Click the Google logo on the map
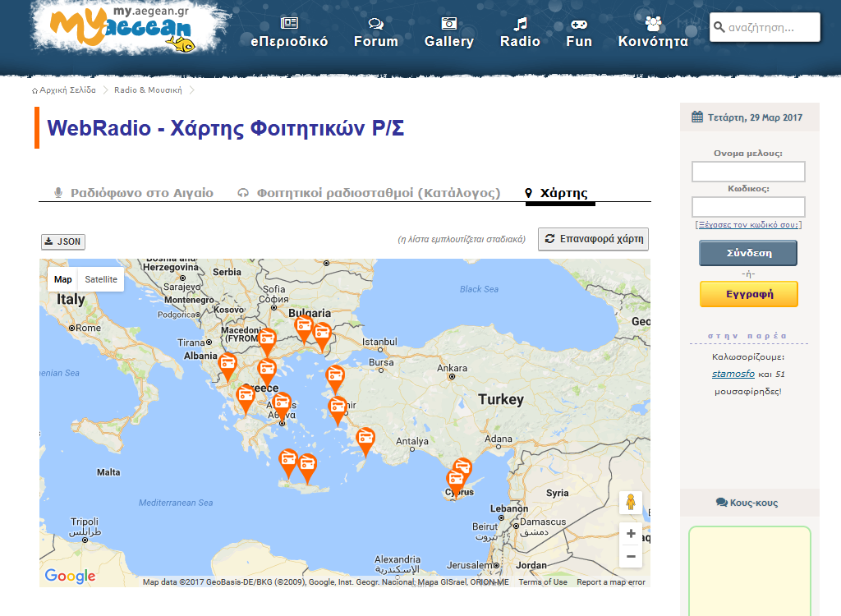Viewport: 841px width, 616px height. pyautogui.click(x=69, y=576)
